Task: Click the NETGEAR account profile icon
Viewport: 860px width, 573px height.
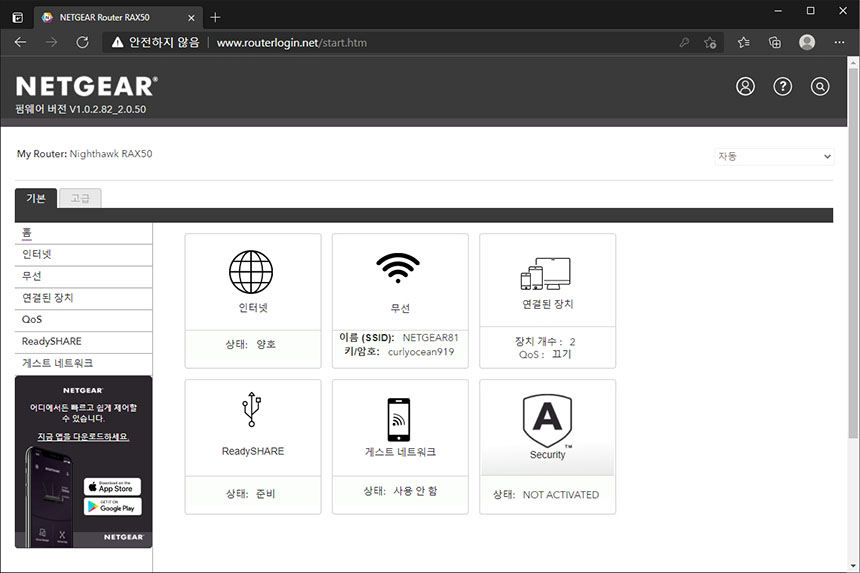Action: tap(745, 86)
